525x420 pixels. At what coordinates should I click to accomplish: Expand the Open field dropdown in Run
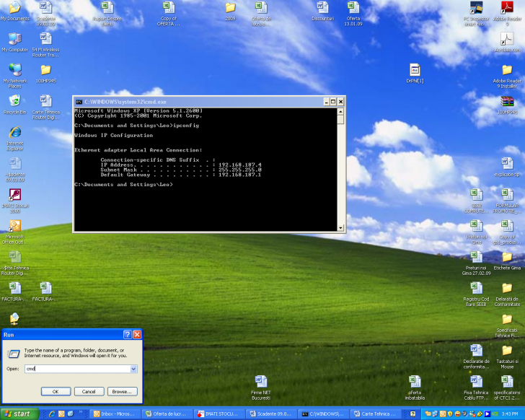133,369
